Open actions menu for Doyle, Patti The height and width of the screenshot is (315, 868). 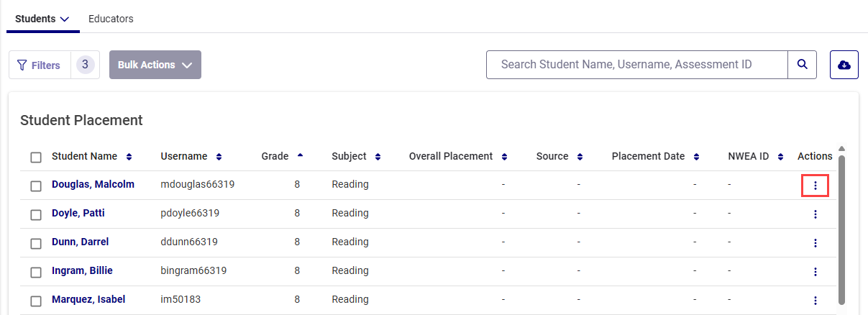tap(816, 214)
